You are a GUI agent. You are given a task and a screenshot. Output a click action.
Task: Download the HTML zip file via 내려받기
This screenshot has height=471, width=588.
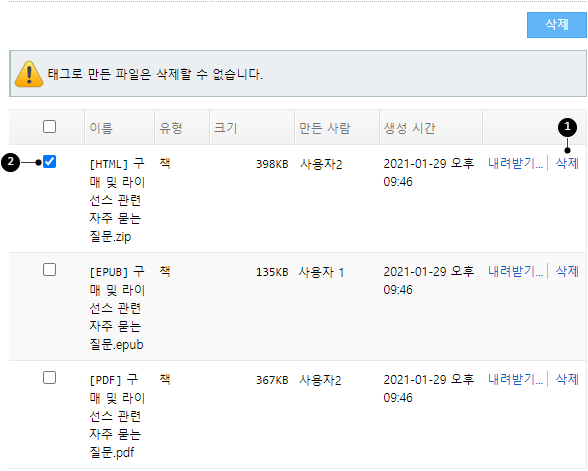(515, 164)
